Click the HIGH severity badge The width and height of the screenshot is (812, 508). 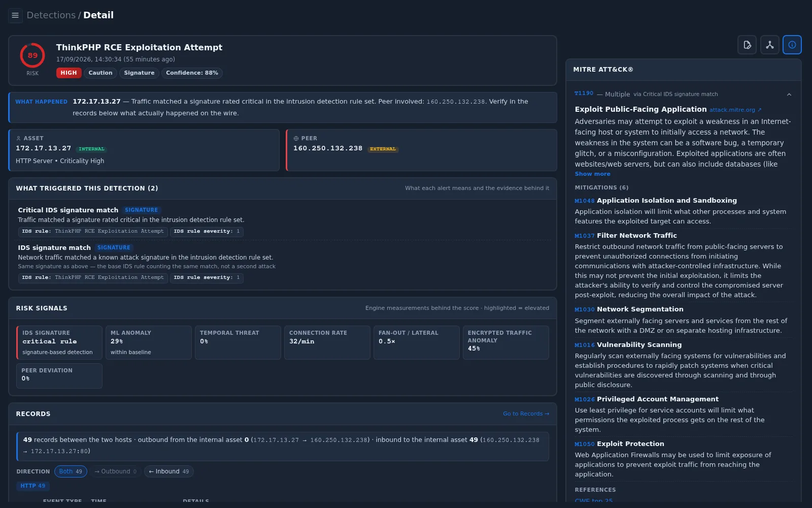[69, 73]
